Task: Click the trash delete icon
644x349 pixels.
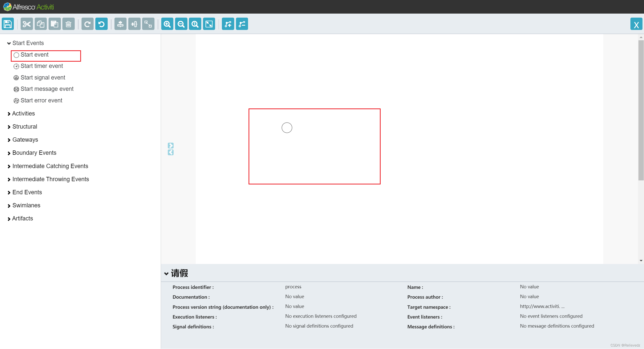Action: (68, 24)
